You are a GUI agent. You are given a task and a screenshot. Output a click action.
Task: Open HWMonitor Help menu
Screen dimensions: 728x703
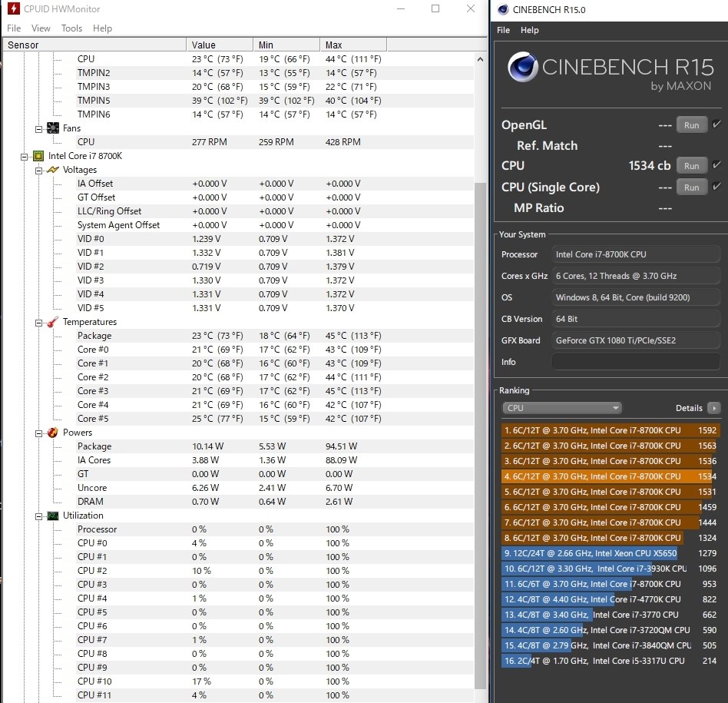tap(102, 28)
